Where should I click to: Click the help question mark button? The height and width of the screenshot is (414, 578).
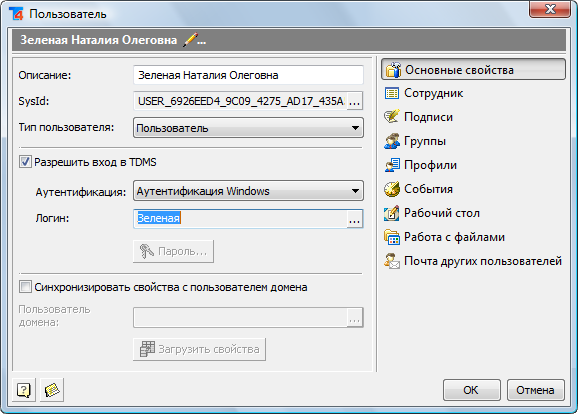tap(24, 390)
